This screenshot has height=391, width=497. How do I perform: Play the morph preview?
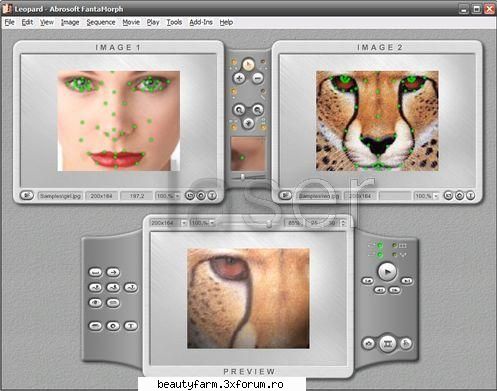(x=387, y=272)
